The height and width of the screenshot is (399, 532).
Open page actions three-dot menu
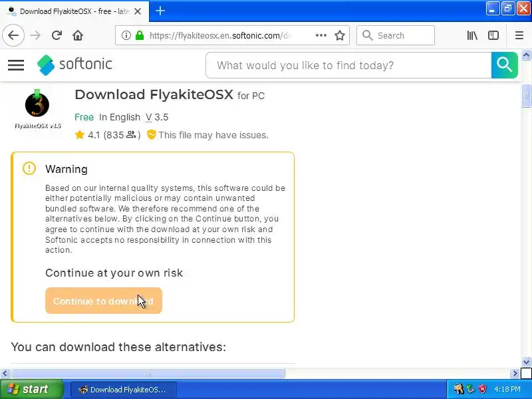point(321,35)
